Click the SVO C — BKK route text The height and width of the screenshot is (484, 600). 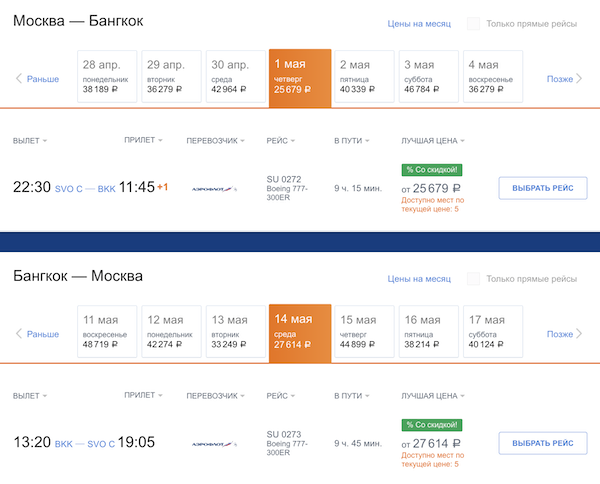pos(85,188)
